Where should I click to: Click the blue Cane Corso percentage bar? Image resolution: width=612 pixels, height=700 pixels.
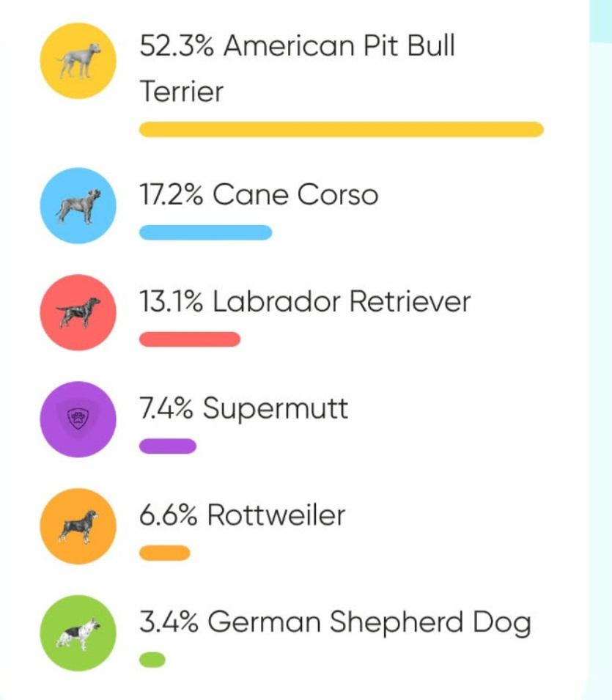[x=205, y=233]
